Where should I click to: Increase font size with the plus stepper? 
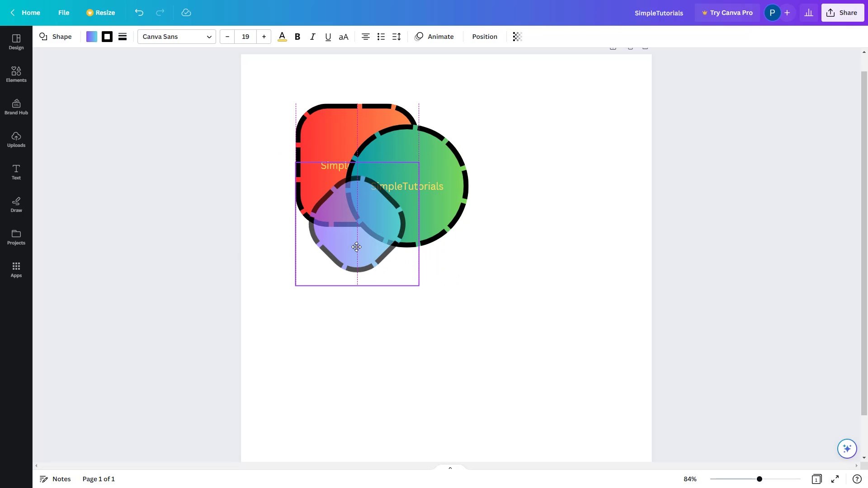click(x=264, y=37)
